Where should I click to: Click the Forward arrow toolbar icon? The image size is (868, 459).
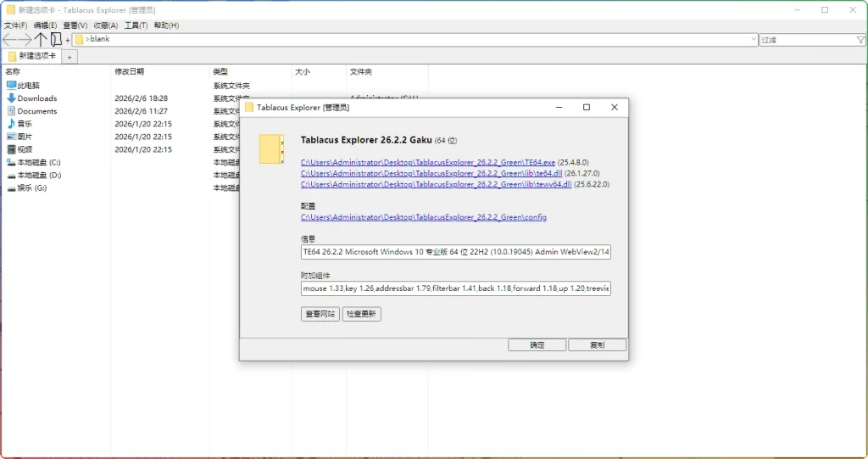(x=25, y=39)
